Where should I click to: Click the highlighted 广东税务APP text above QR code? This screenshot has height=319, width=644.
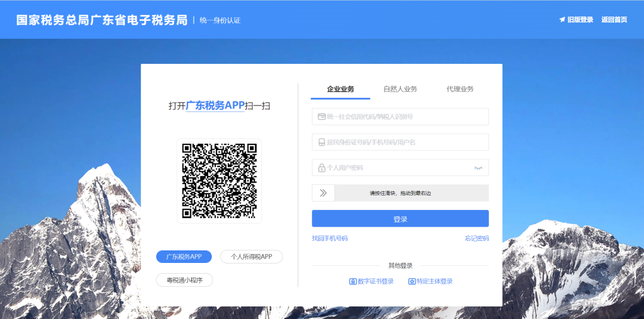tap(215, 106)
